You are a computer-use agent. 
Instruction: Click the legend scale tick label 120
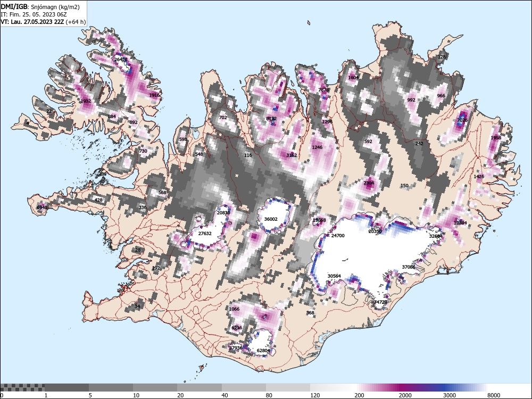(x=315, y=395)
